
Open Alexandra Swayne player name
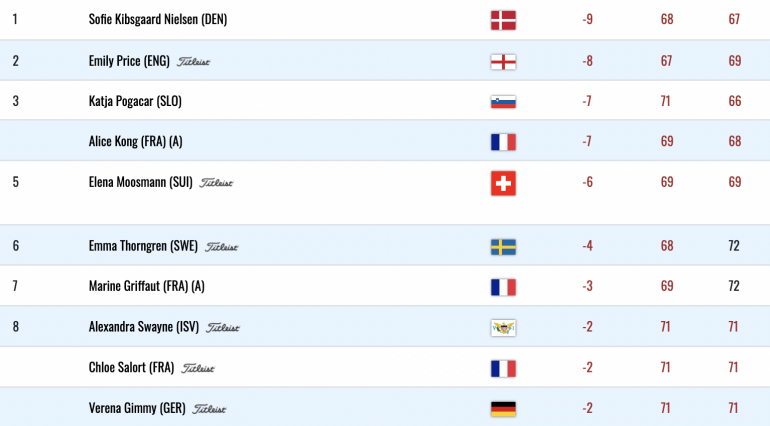click(x=143, y=327)
